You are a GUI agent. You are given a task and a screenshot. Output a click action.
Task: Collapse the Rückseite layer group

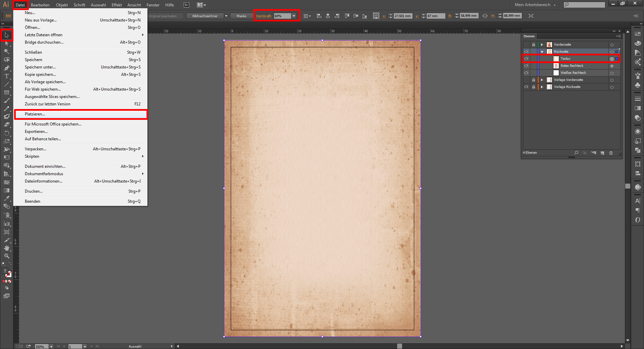[542, 52]
